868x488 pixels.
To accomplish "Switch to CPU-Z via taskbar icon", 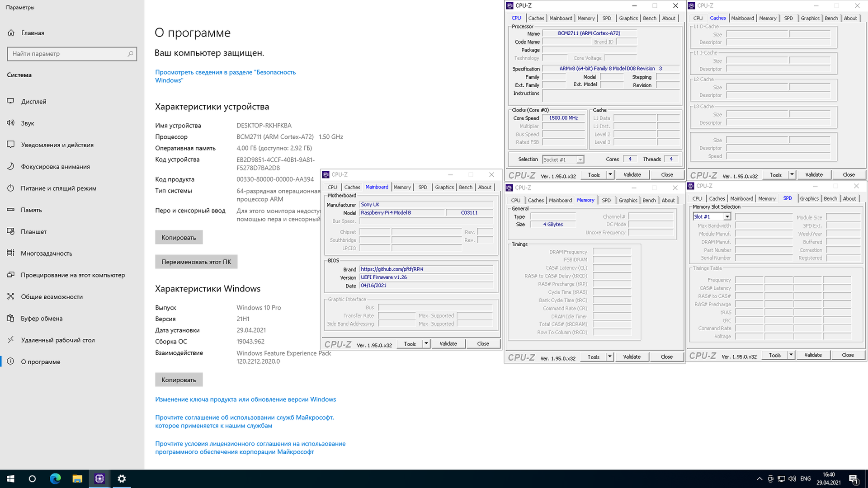I will tap(99, 479).
